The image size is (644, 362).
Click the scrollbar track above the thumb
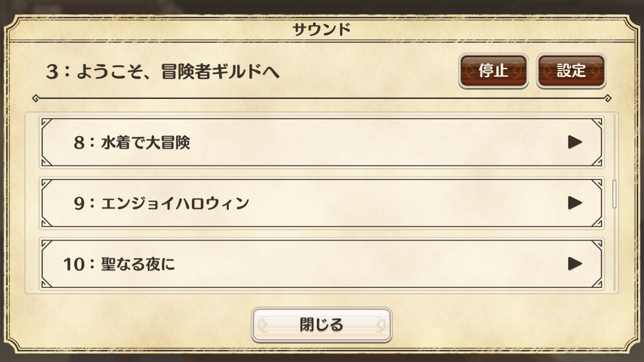pyautogui.click(x=614, y=147)
